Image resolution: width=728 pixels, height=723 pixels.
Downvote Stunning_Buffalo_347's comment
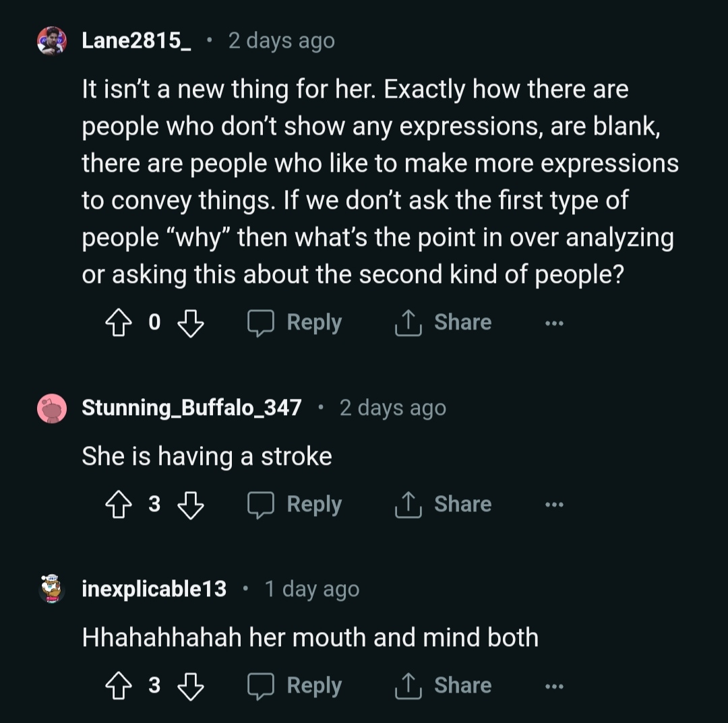click(190, 504)
